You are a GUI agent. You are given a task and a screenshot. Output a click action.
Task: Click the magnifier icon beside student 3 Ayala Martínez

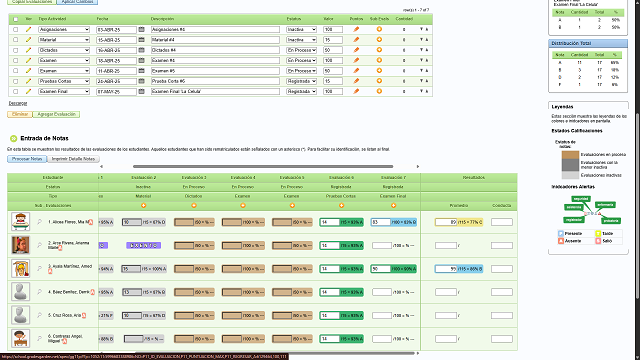[40, 269]
